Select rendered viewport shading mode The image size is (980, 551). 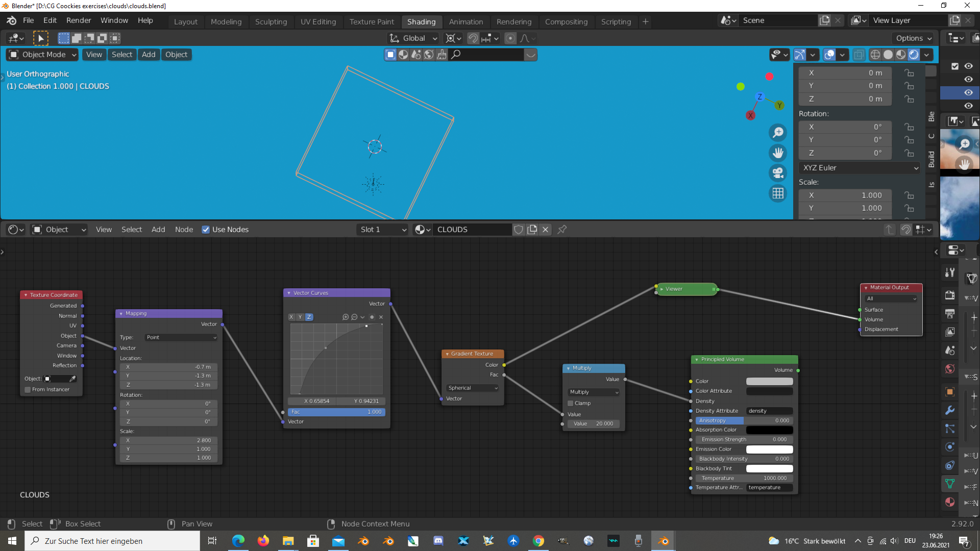pos(914,55)
